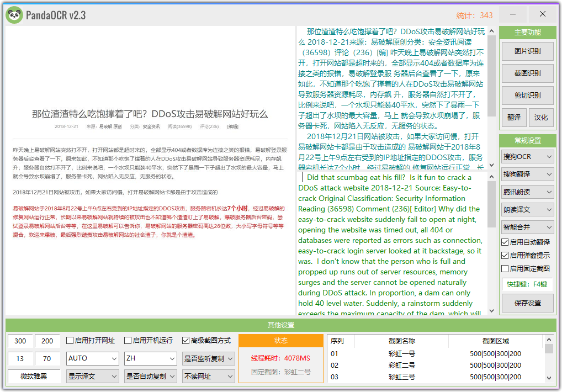Disable the 启用弹窗提示 checkbox
Image resolution: width=562 pixels, height=392 pixels.
click(x=505, y=256)
